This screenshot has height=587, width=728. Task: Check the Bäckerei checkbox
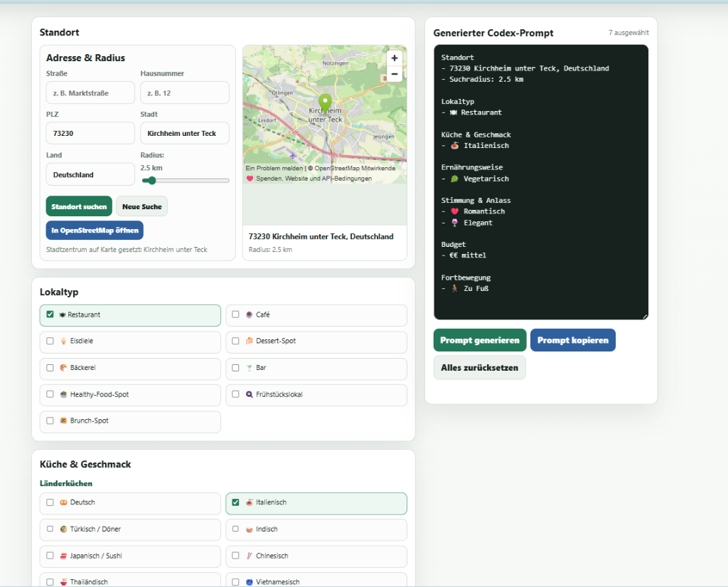tap(50, 368)
